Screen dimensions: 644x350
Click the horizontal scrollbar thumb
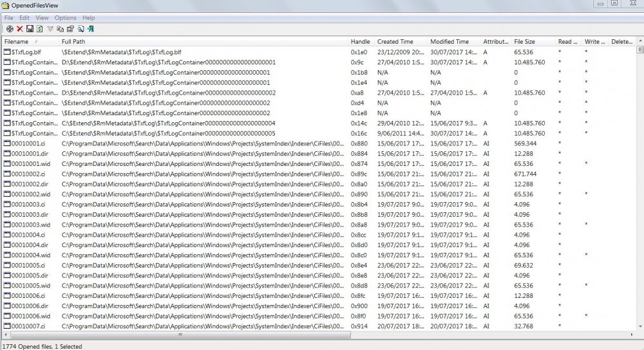tap(180, 335)
